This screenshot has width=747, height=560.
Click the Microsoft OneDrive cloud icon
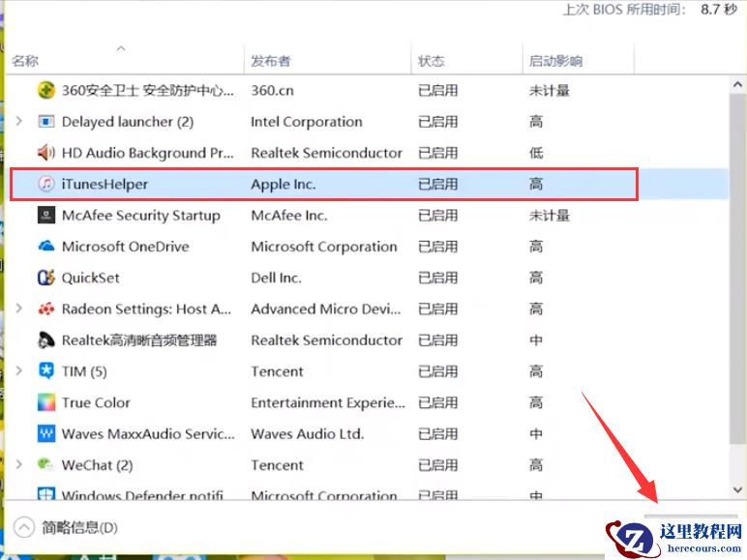coord(46,247)
